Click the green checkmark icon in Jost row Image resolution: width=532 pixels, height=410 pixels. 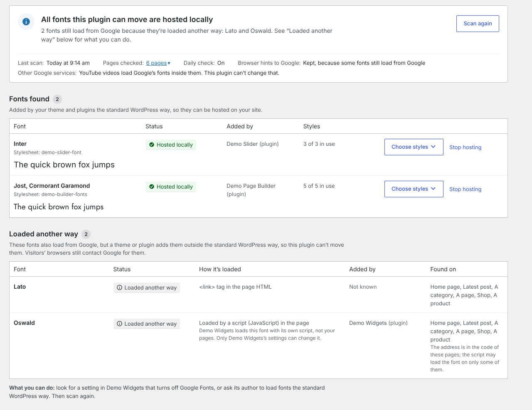tap(152, 187)
